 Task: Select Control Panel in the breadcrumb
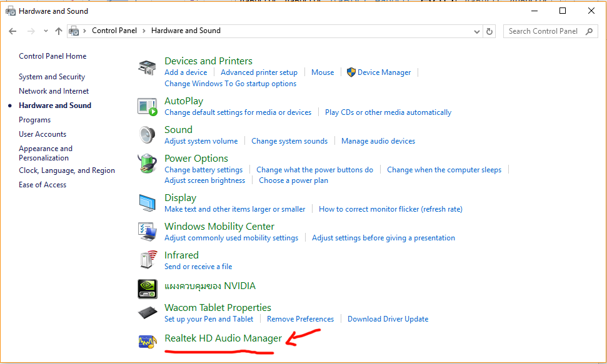coord(114,31)
